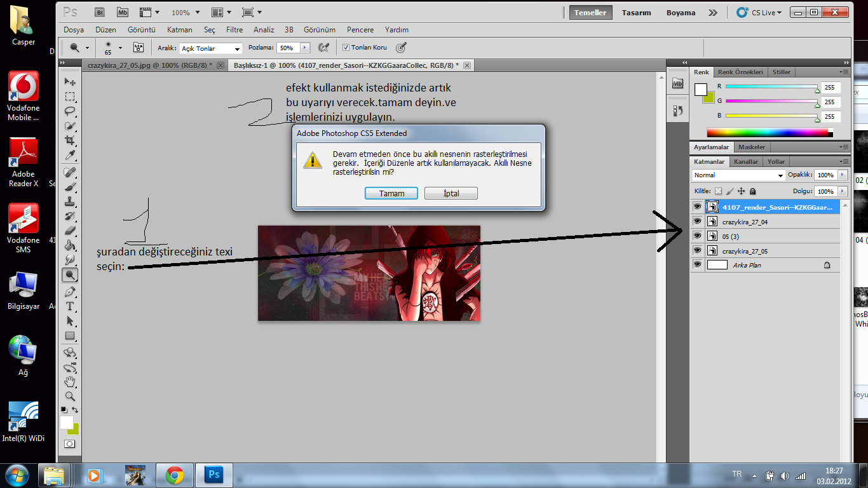This screenshot has width=868, height=488.
Task: Select the Lasso tool
Action: coord(70,111)
